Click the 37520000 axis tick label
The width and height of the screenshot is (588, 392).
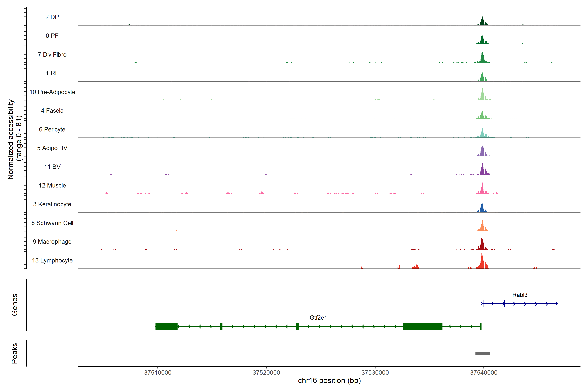[x=266, y=373]
